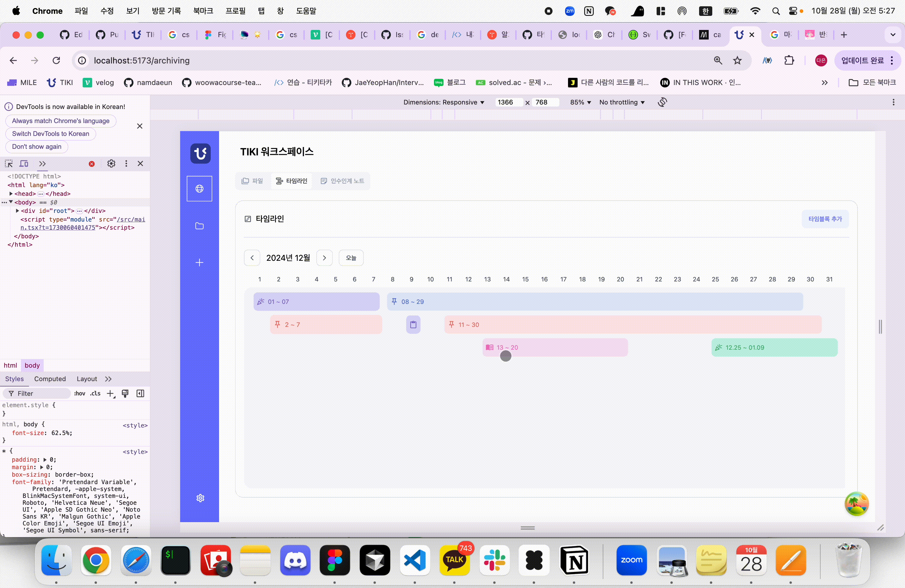Open the Dimensions Responsive dropdown
The image size is (905, 588).
click(x=444, y=102)
